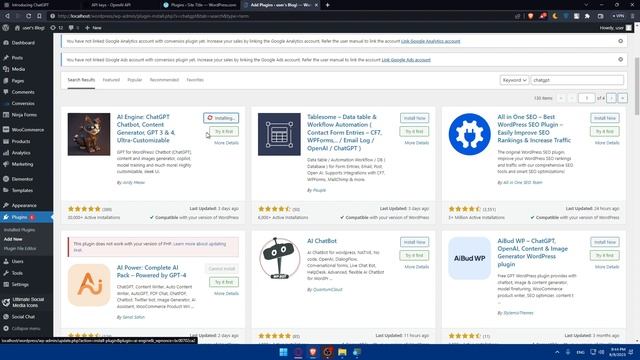
Task: Click the browser reload button
Action: pos(29,16)
